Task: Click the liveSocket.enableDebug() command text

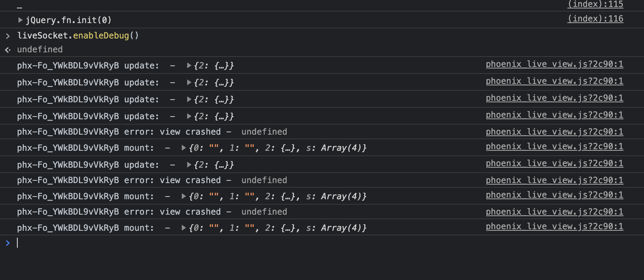Action: point(78,35)
